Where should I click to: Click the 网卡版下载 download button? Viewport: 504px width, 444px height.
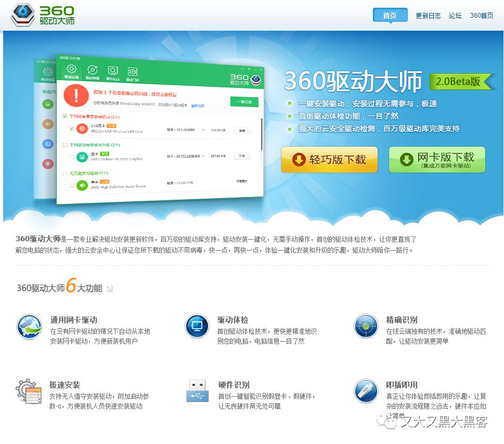click(436, 159)
